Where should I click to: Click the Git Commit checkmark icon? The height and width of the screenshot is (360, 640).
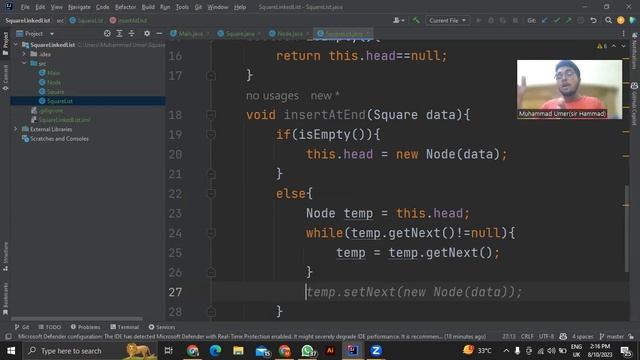(556, 20)
